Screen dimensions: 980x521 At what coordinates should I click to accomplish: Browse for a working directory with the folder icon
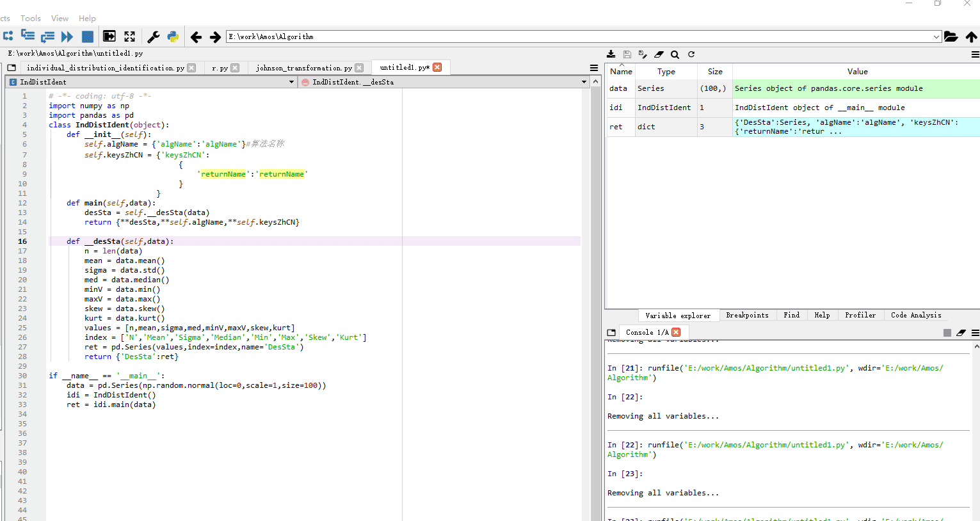tap(951, 36)
